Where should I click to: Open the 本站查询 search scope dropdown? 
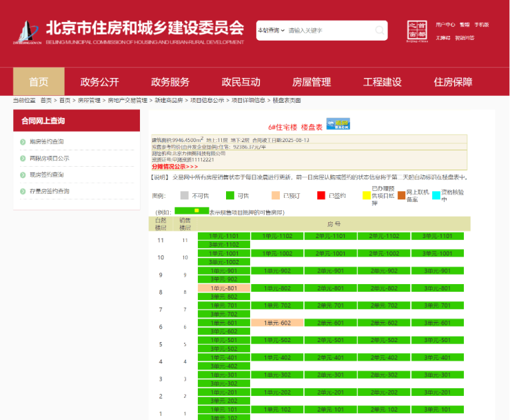coord(271,30)
